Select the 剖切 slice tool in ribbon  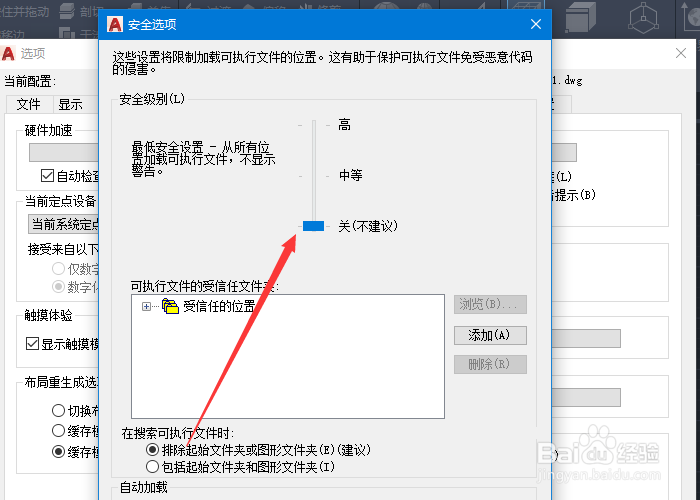(80, 11)
